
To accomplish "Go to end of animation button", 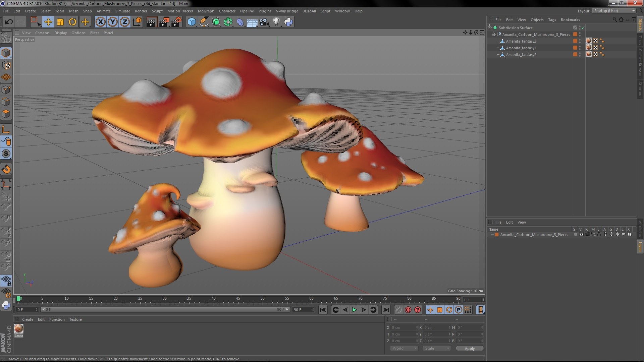I will point(386,310).
